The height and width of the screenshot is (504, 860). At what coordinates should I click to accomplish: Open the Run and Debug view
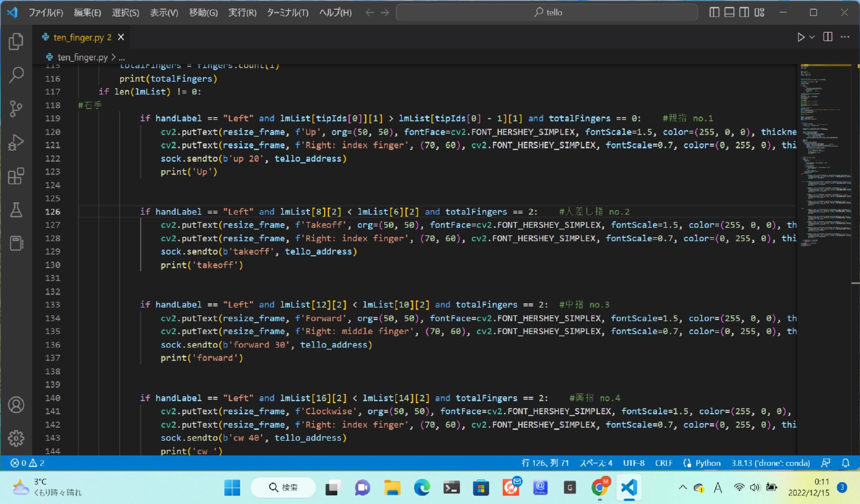coord(16,143)
